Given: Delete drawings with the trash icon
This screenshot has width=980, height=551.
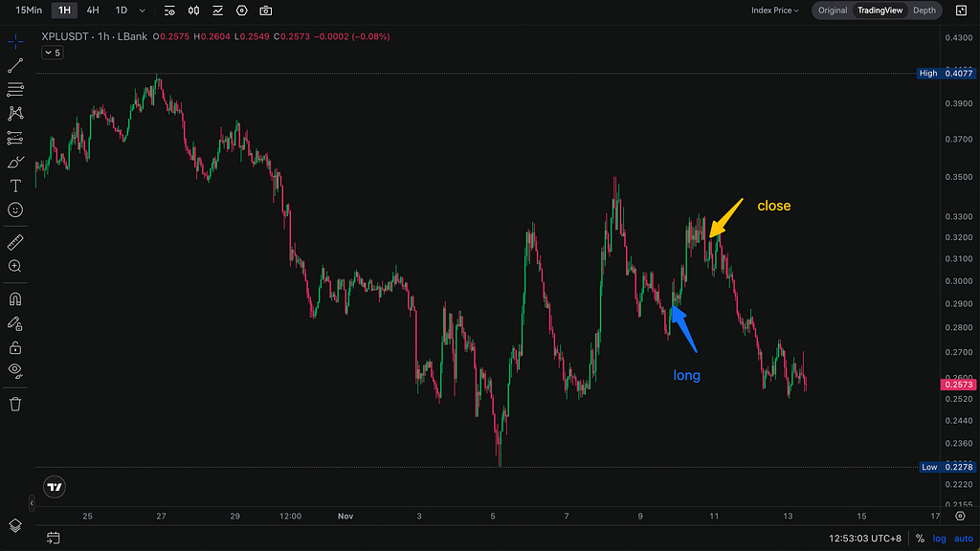Looking at the screenshot, I should click(15, 405).
